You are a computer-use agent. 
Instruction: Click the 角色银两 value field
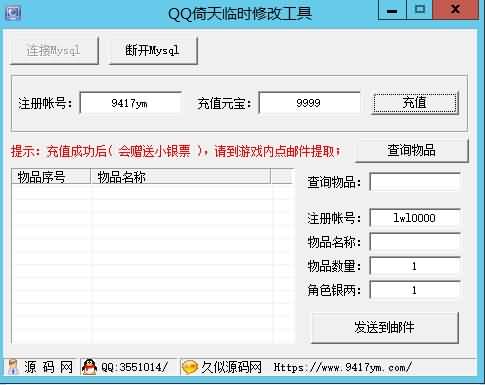pyautogui.click(x=415, y=290)
